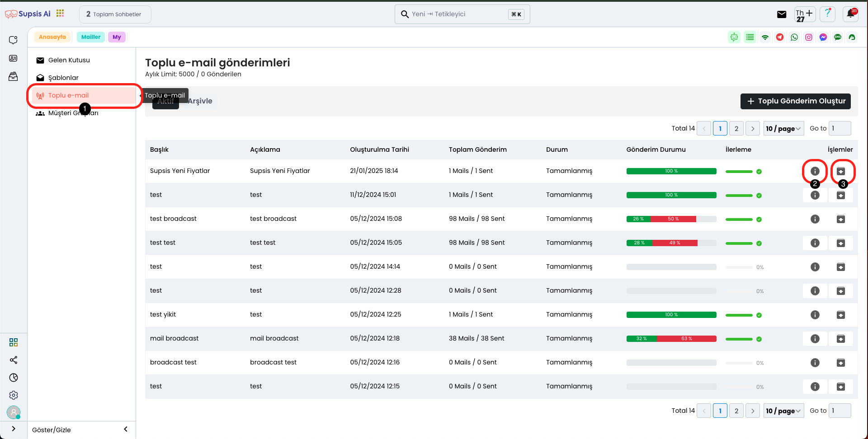
Task: Open the user avatar profile
Action: point(14,412)
